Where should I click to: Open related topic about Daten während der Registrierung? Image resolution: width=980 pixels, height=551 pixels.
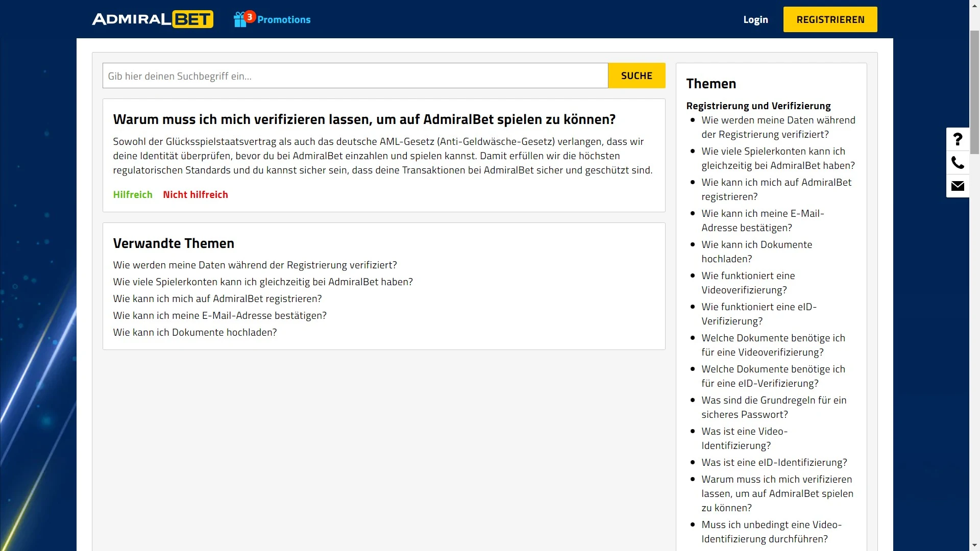coord(255,265)
